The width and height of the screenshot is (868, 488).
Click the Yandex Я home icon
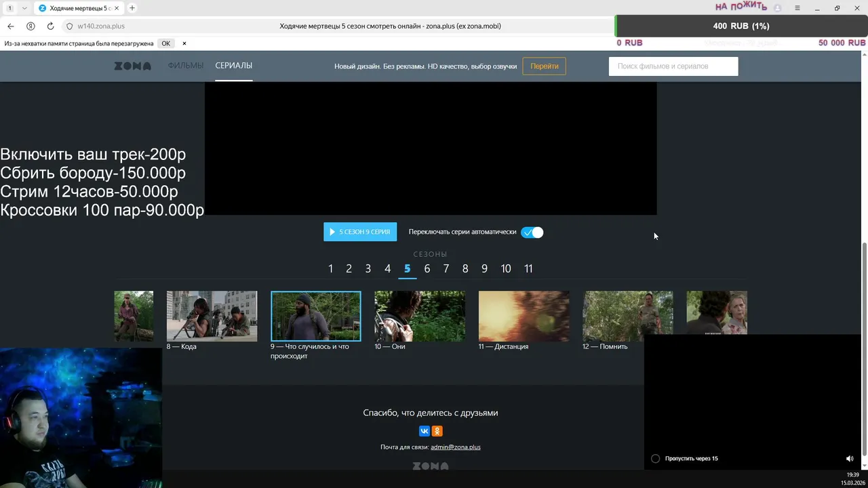tap(31, 26)
